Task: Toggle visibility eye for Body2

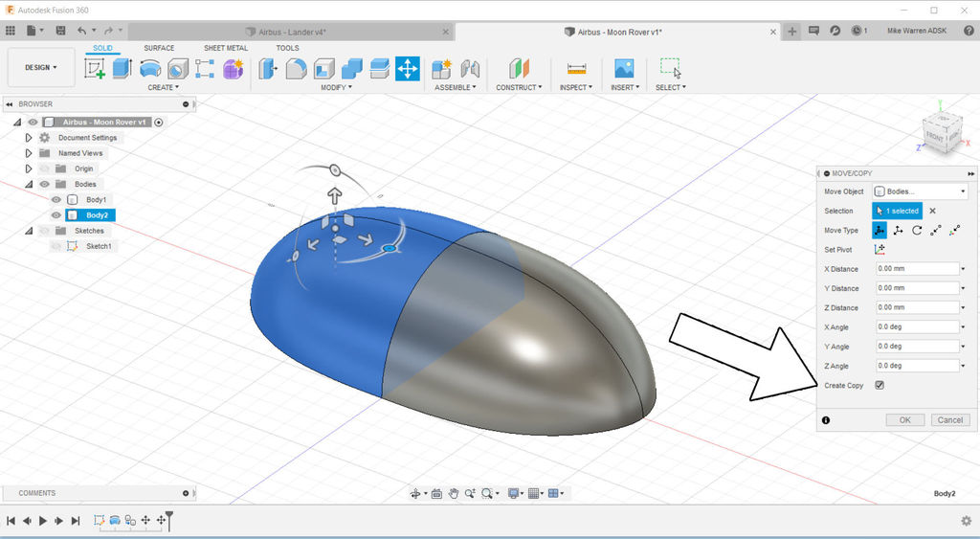Action: [x=56, y=215]
